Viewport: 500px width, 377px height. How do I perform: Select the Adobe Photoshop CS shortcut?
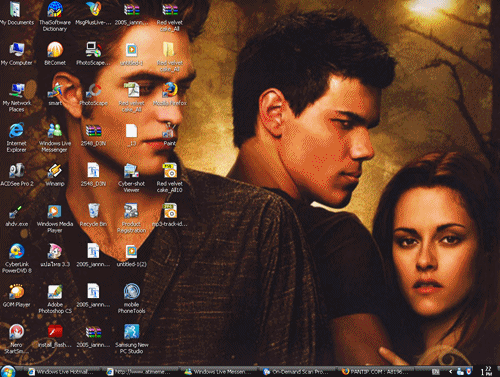coord(55,299)
